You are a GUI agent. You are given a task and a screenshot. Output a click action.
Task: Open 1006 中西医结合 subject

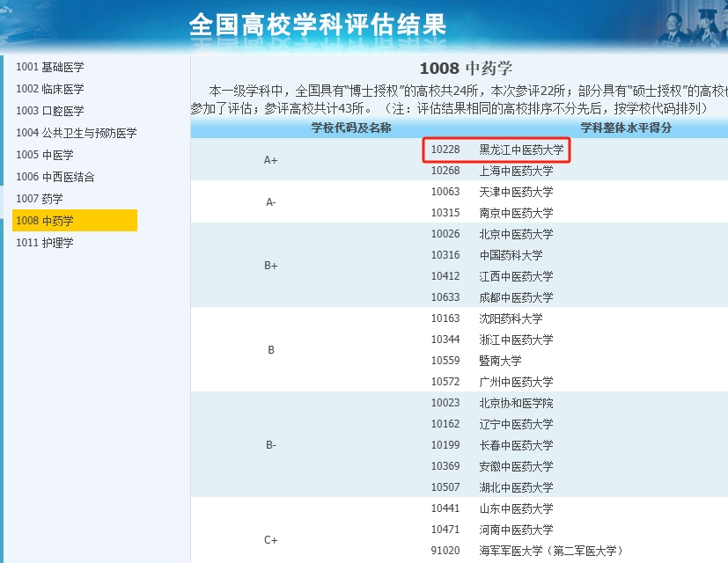[x=55, y=177]
